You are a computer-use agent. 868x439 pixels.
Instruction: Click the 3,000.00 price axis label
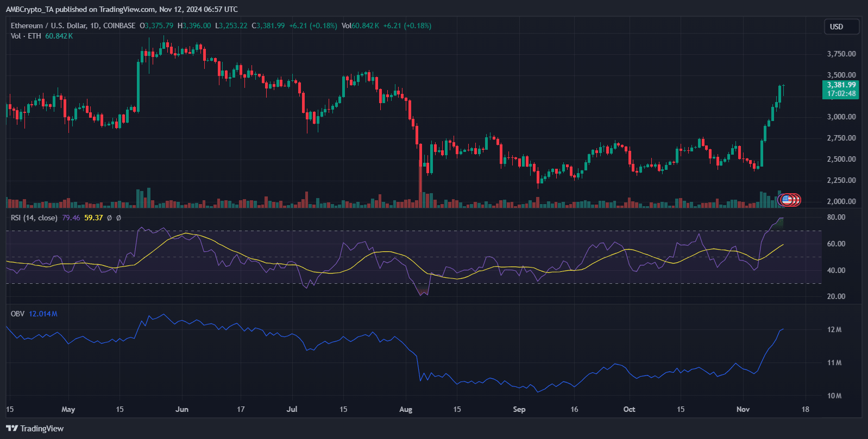[841, 117]
